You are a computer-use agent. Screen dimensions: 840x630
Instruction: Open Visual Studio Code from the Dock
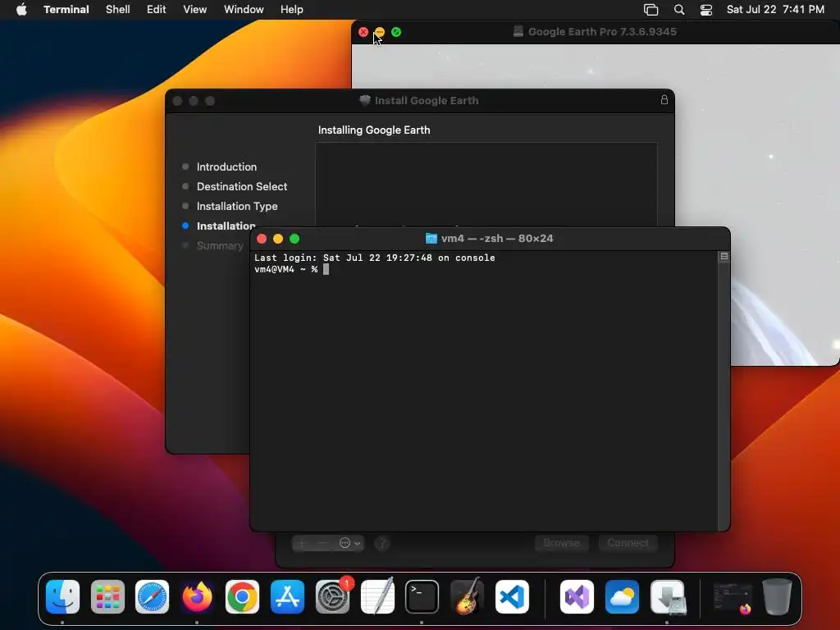[x=512, y=597]
